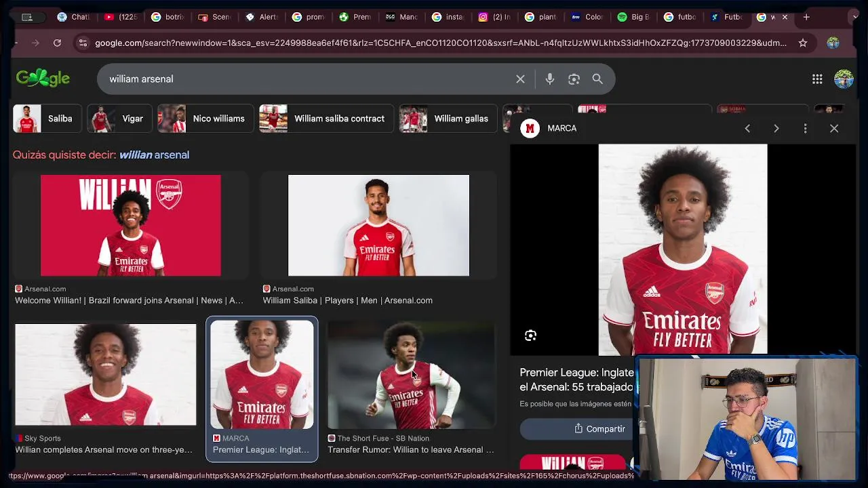Open the Google account avatar
This screenshot has width=868, height=488.
point(844,79)
